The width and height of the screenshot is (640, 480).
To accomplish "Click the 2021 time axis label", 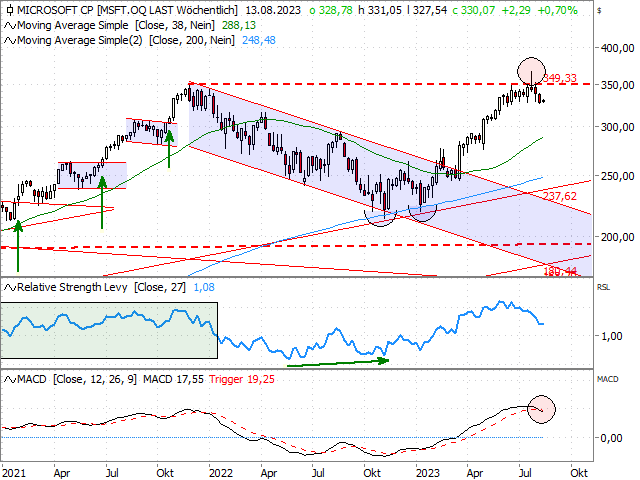I will 14,473.
